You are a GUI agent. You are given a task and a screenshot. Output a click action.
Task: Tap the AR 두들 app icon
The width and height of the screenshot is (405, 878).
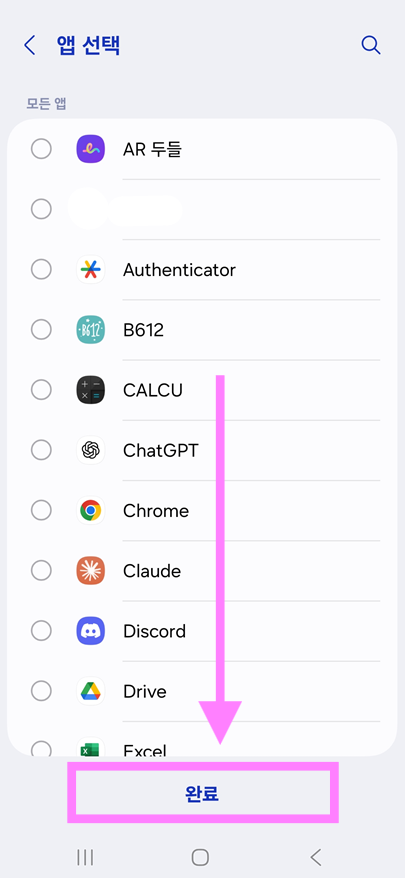pyautogui.click(x=90, y=150)
